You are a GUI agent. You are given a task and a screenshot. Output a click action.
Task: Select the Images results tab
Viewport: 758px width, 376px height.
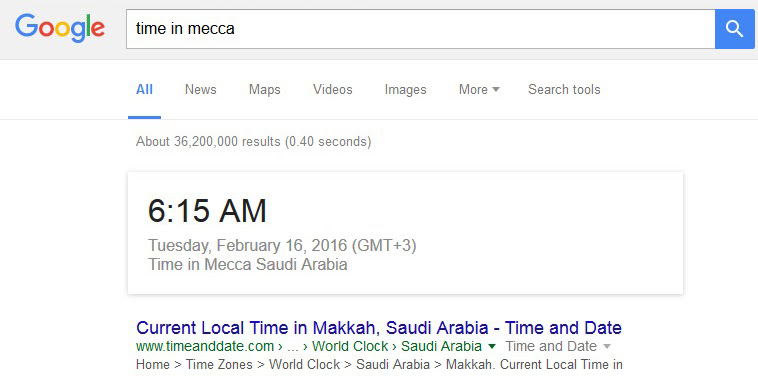click(406, 89)
